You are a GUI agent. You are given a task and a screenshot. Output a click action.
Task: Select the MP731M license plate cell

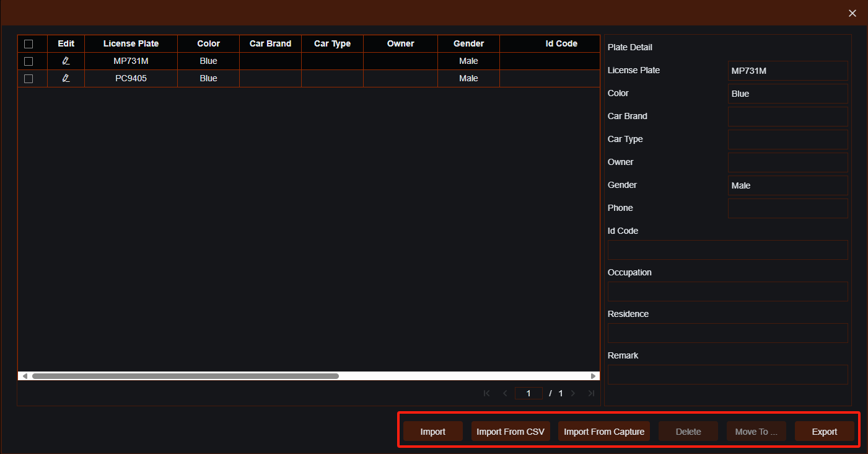point(131,61)
